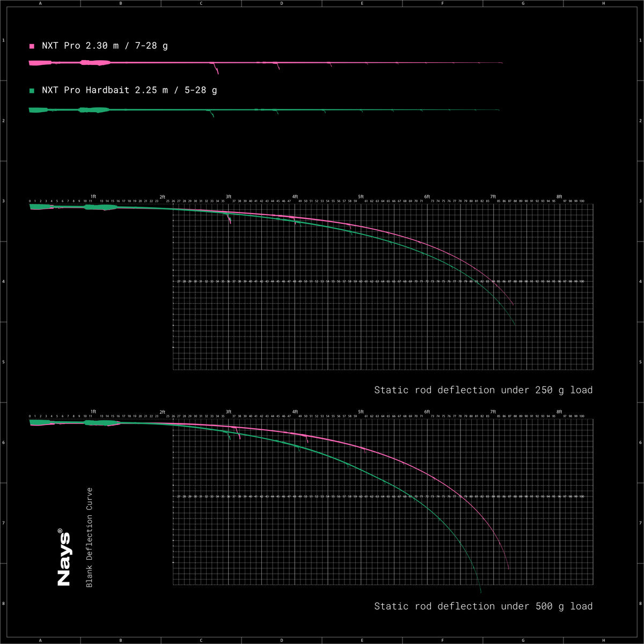This screenshot has height=644, width=644.
Task: Click the vertical "Blank Deflection Curve" title
Action: tap(90, 537)
